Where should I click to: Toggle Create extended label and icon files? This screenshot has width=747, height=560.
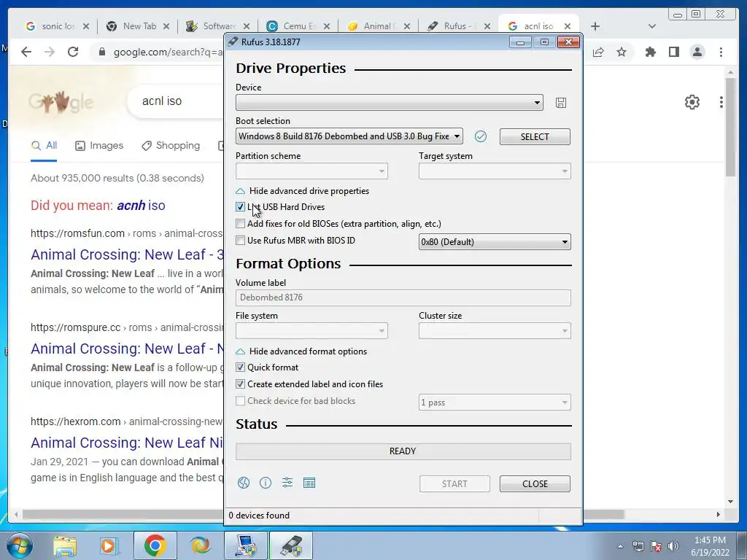pyautogui.click(x=240, y=384)
